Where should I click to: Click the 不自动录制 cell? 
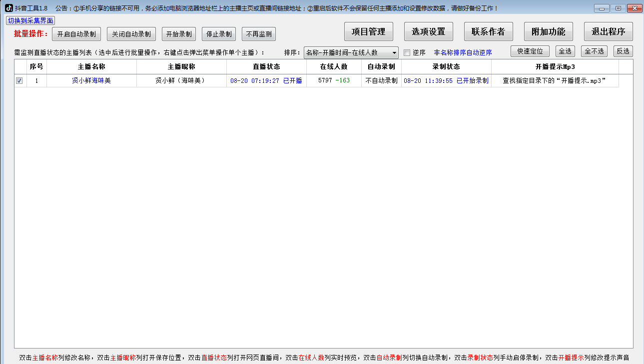(x=381, y=80)
